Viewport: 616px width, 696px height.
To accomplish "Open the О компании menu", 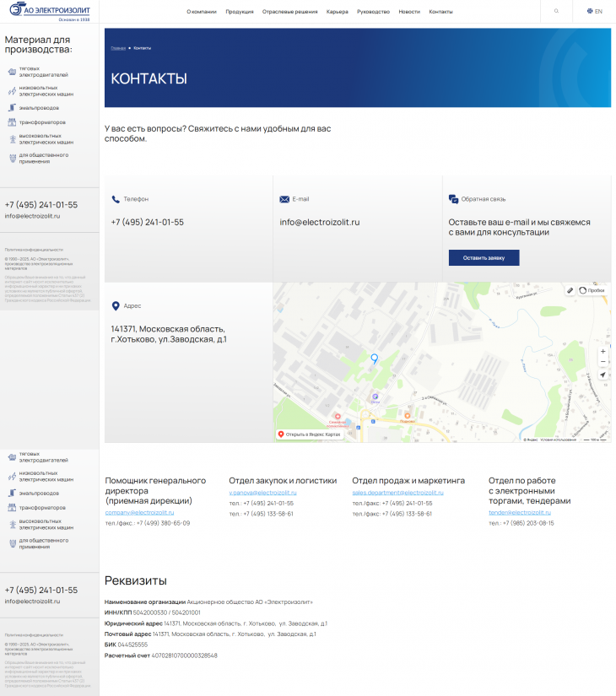I will point(201,12).
